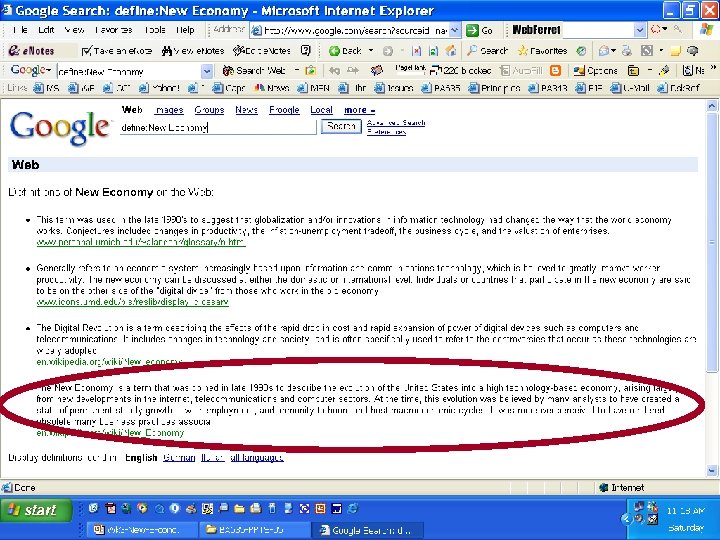Click the Home house icon
The image size is (720, 540).
click(450, 51)
